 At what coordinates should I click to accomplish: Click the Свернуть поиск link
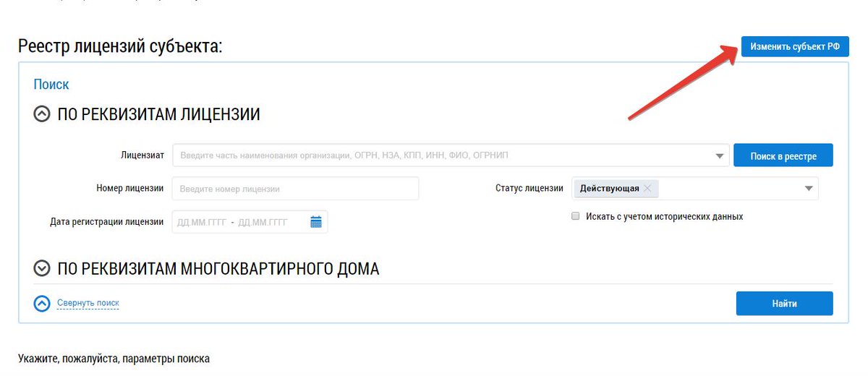[x=88, y=303]
